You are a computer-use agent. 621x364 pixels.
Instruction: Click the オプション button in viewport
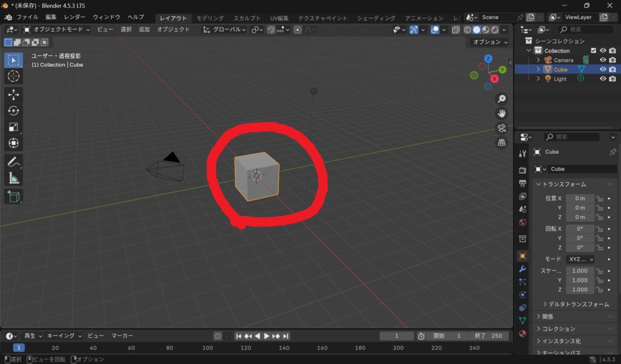click(x=489, y=42)
